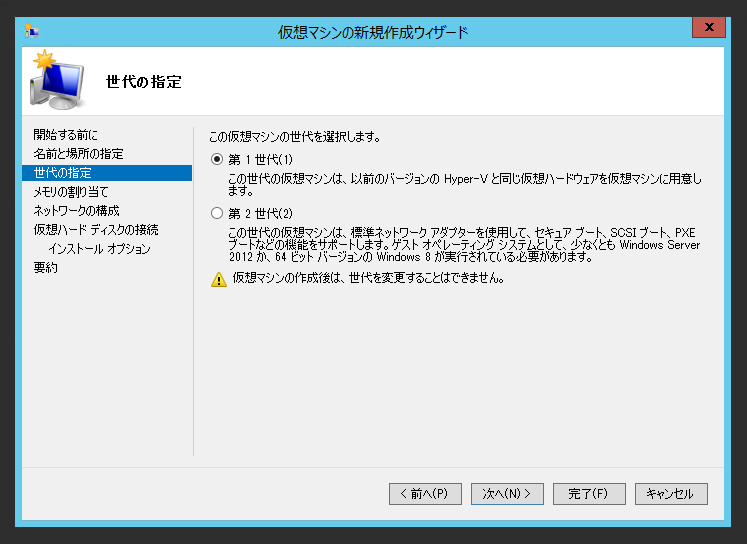This screenshot has width=747, height=544.
Task: Go to the 仮想ハード ディスクの接続 step
Action: pos(96,230)
